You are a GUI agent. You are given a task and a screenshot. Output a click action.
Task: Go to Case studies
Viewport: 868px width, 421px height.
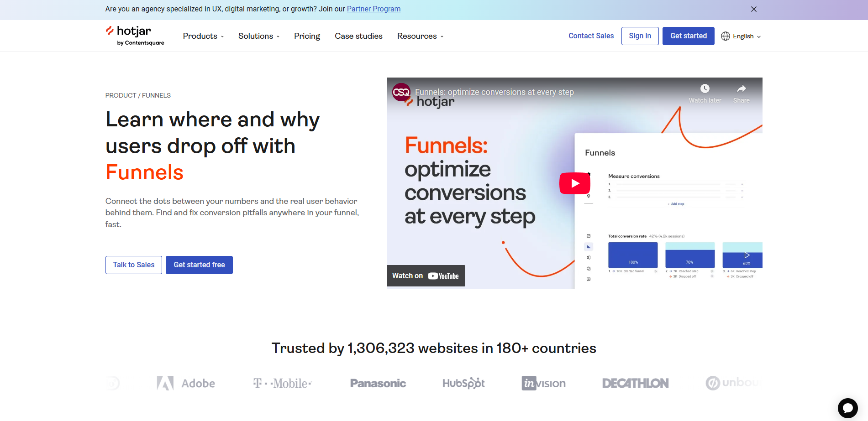(358, 36)
